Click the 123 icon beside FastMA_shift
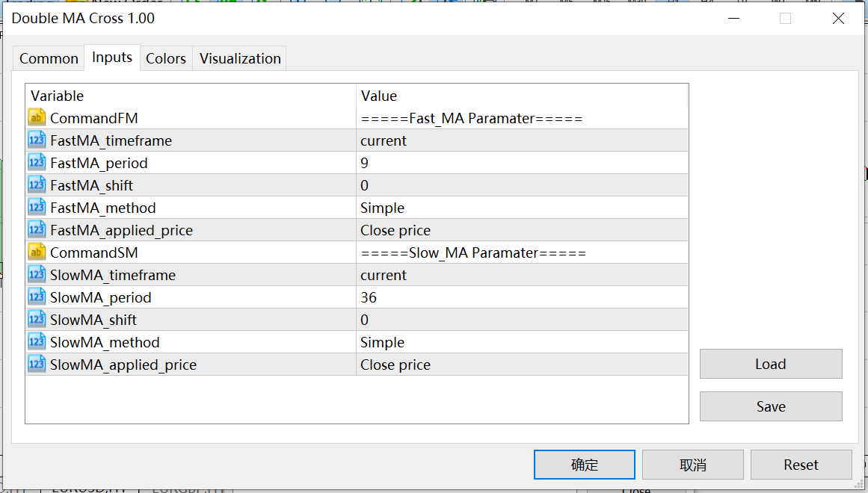 (36, 185)
